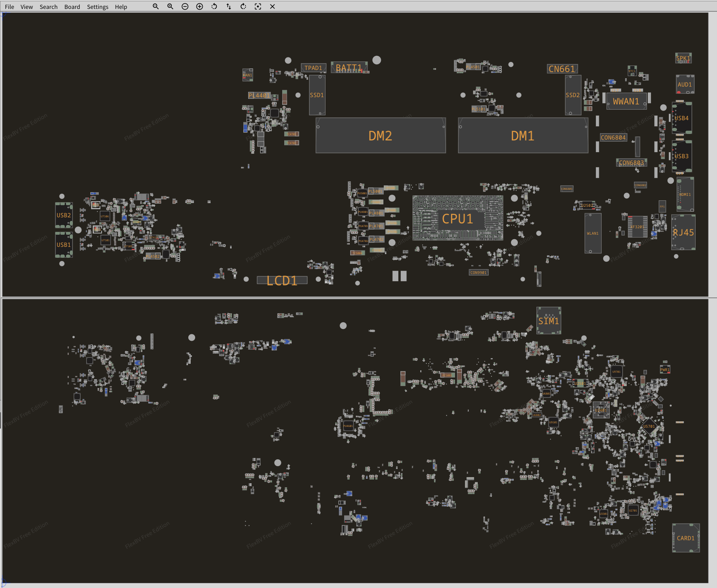Open the File menu
The height and width of the screenshot is (588, 717).
pyautogui.click(x=9, y=7)
